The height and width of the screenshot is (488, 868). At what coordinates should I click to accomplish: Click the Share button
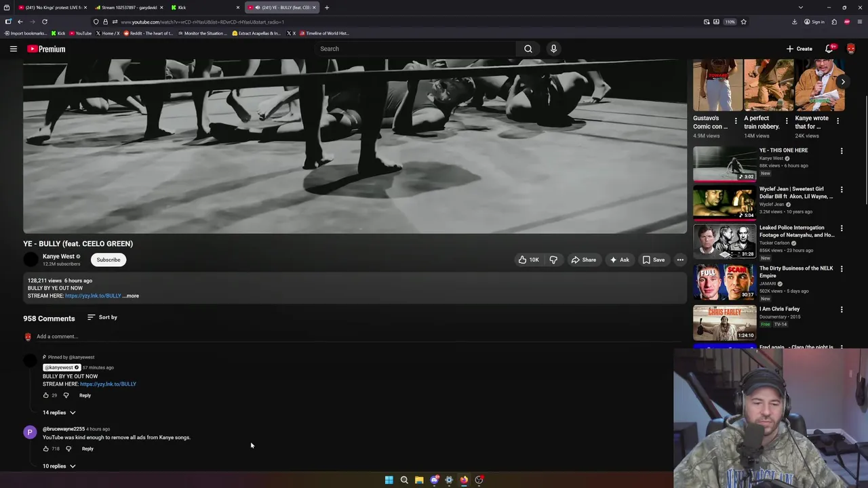(x=583, y=260)
